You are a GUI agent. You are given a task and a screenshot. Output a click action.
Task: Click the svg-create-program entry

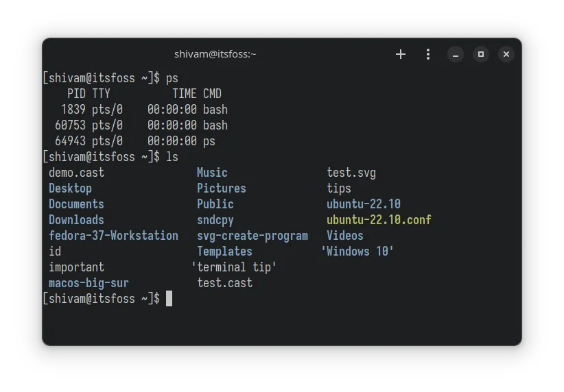coord(252,236)
